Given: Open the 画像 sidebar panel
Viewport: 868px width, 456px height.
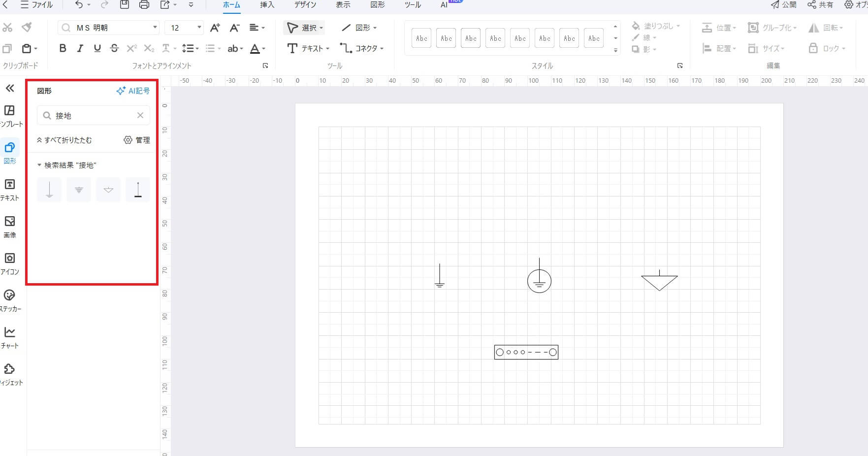Looking at the screenshot, I should pos(10,227).
